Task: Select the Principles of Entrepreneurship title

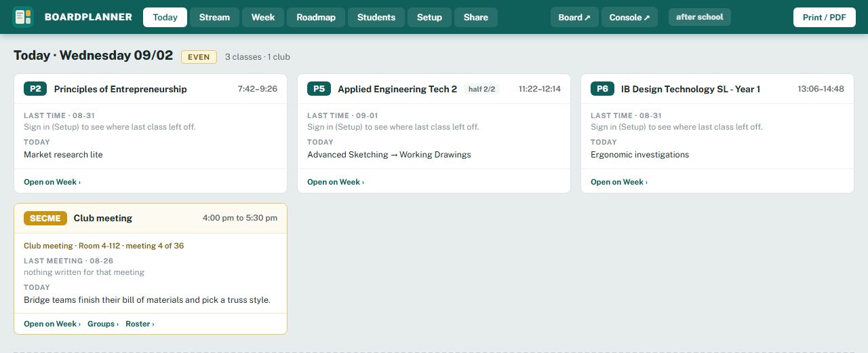Action: coord(121,89)
